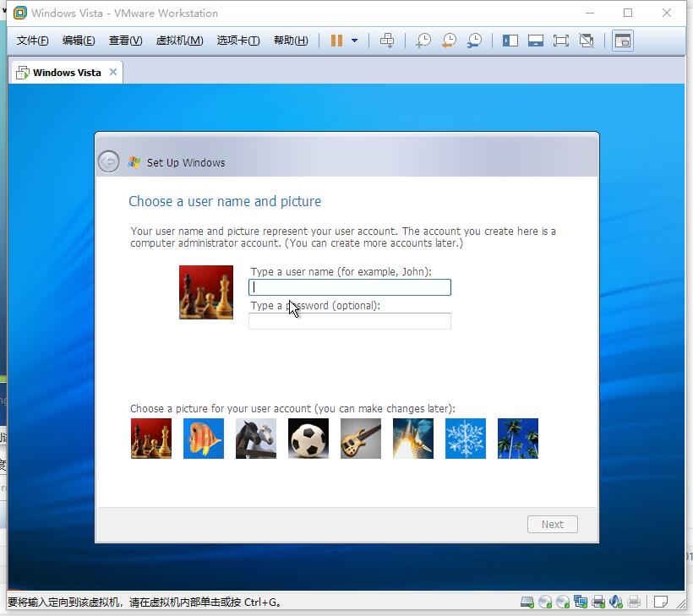The height and width of the screenshot is (616, 693).
Task: Click the active printer status icon
Action: click(x=598, y=602)
